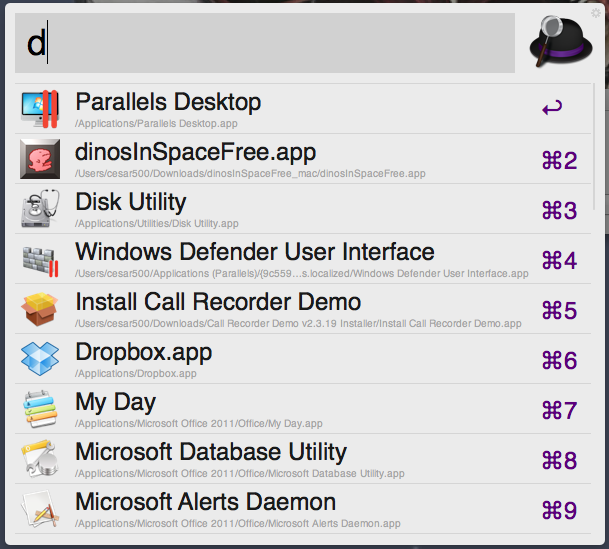Click the results list scrollbar

click(x=594, y=147)
